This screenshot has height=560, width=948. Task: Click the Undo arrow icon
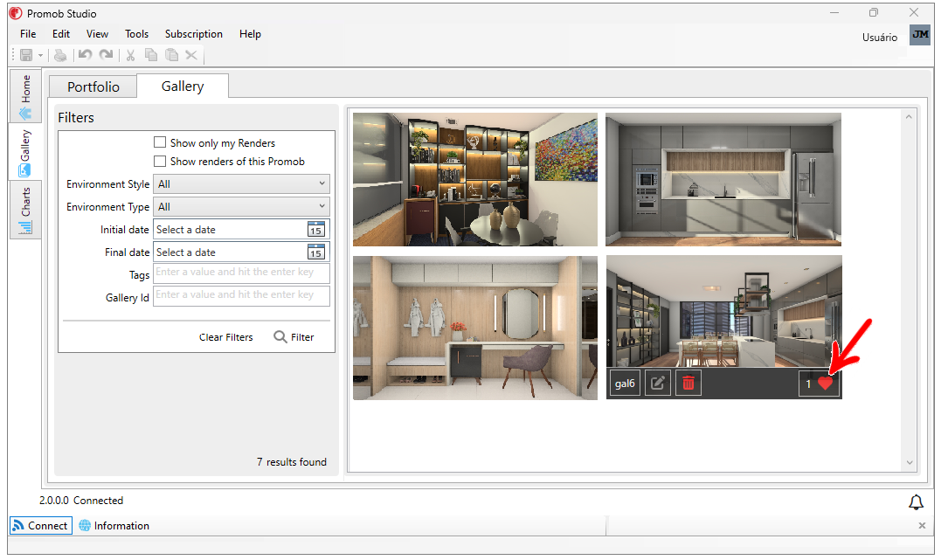tap(85, 55)
